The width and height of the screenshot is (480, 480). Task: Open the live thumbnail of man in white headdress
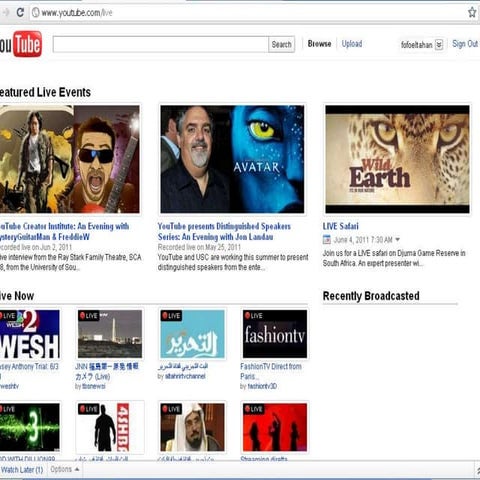[192, 427]
